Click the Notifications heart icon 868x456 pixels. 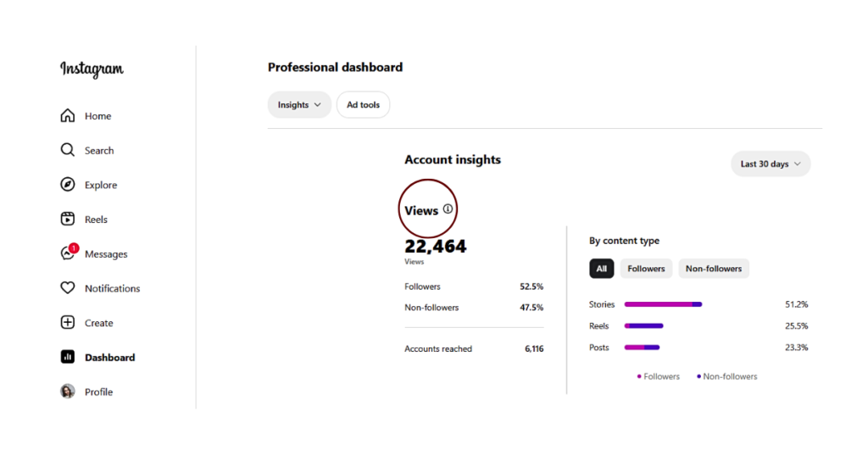pyautogui.click(x=68, y=288)
